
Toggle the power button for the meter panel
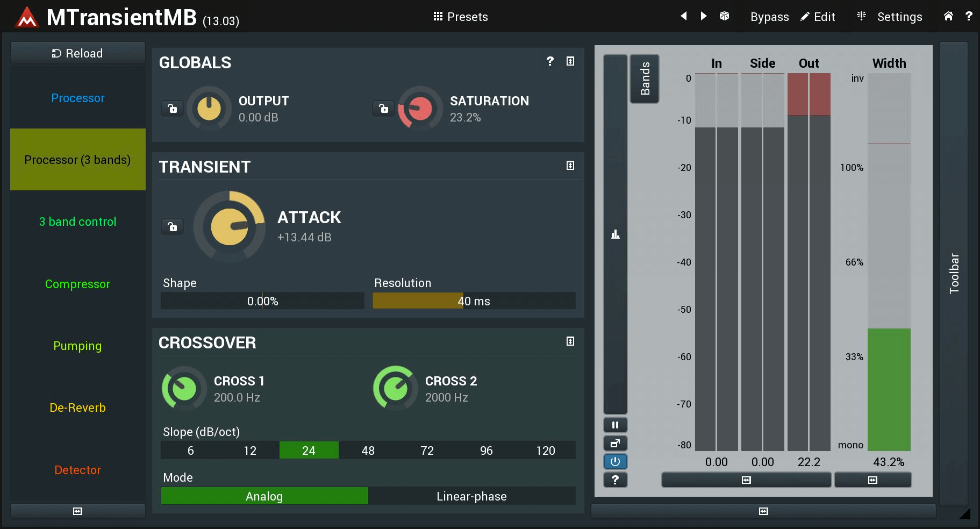click(615, 461)
